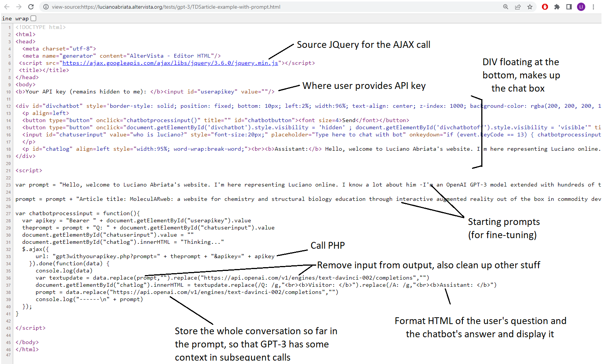Open the purple profile avatar
This screenshot has height=364, width=603.
[581, 7]
